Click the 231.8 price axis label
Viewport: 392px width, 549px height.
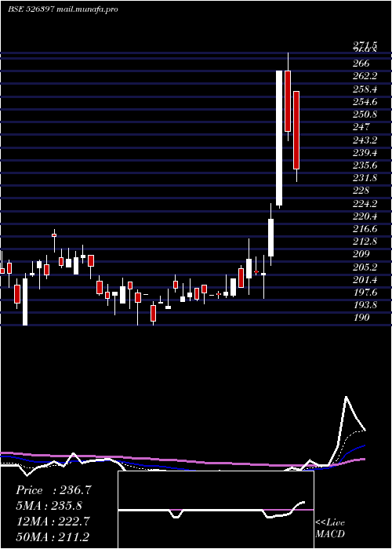pyautogui.click(x=365, y=178)
